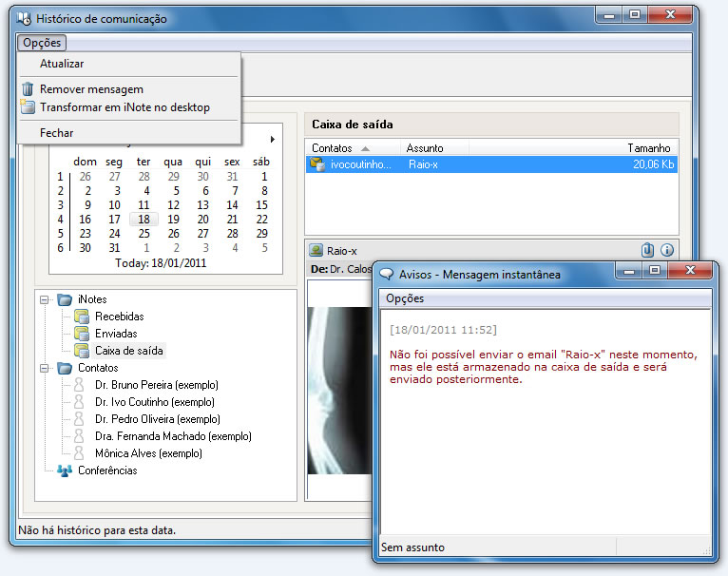Click the x-ray image thumbnail
This screenshot has height=576, width=728.
pos(339,391)
